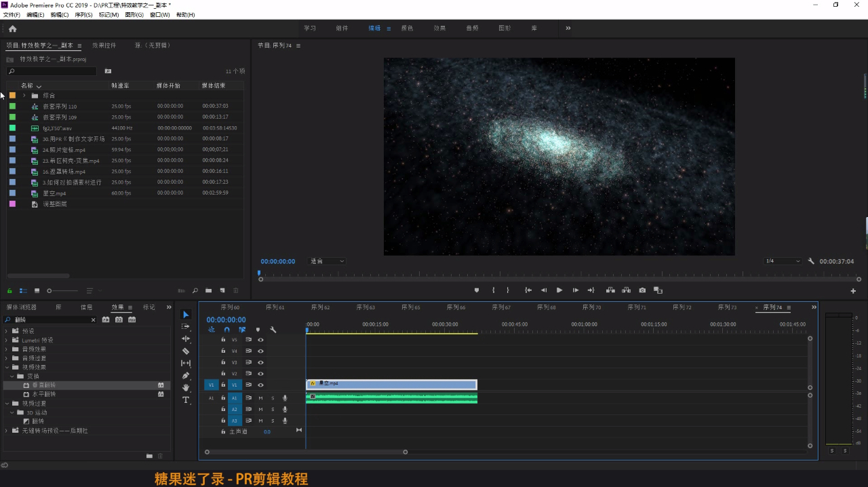The height and width of the screenshot is (487, 868).
Task: Click the 星空.mp4 clip on track V1
Action: pos(391,385)
